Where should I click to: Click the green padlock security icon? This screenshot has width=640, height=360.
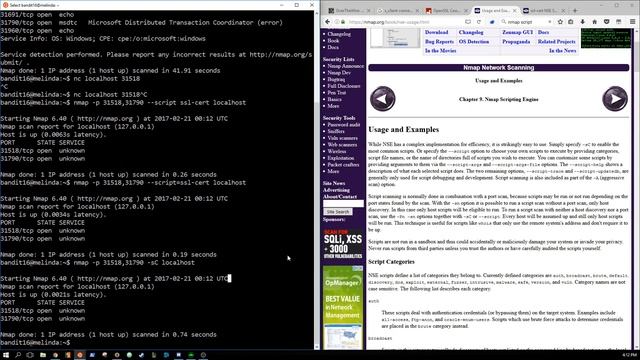tap(343, 22)
